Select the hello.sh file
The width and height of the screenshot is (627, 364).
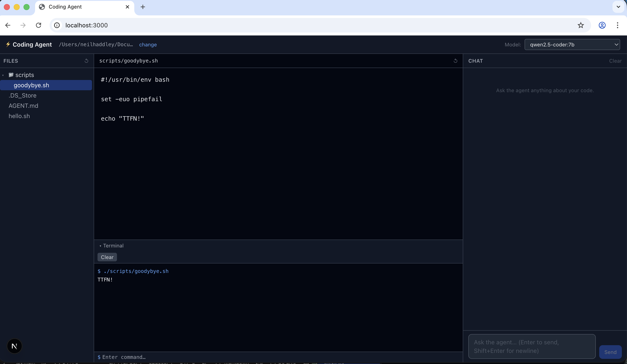(x=19, y=116)
